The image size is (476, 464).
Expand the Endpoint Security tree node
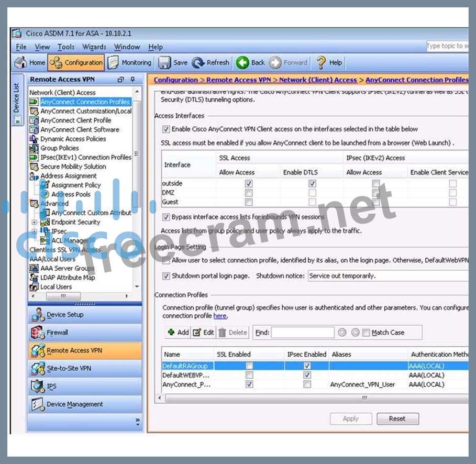click(x=35, y=222)
